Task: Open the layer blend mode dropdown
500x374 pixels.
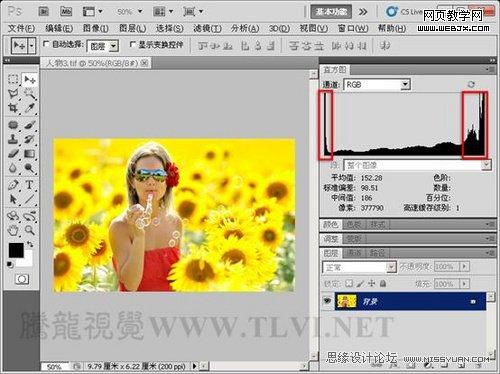Action: (391, 267)
